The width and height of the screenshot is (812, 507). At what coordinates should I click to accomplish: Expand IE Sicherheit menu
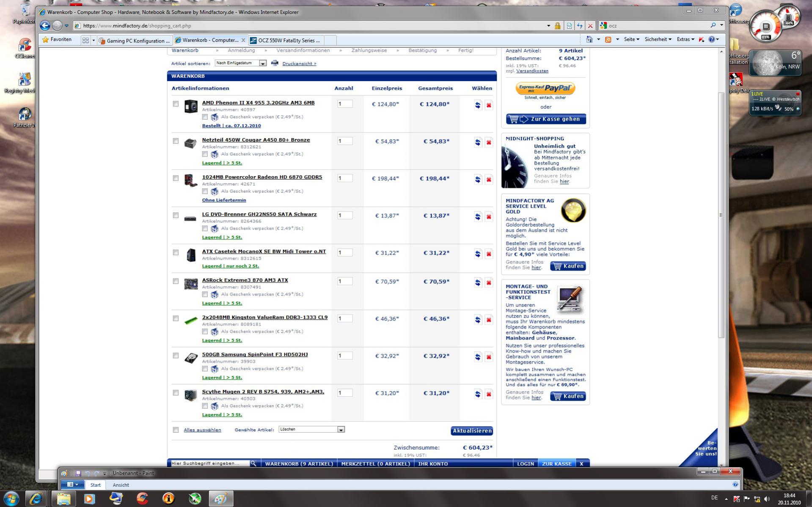pyautogui.click(x=658, y=39)
